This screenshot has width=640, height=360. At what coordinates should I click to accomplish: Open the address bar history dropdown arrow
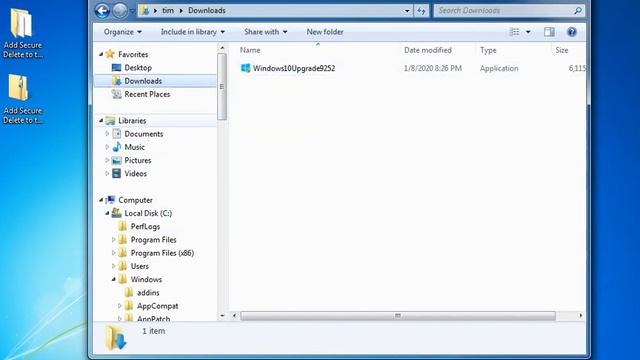407,11
